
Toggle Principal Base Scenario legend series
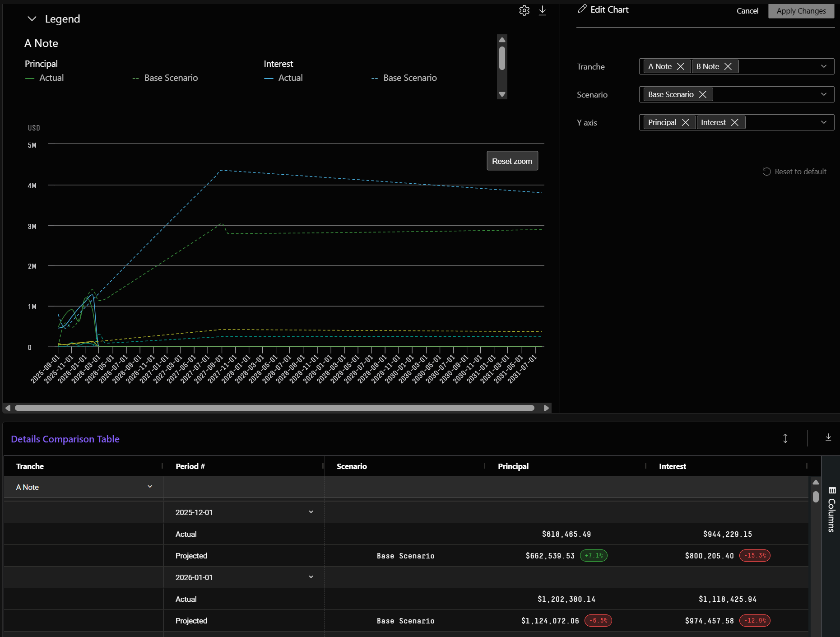[165, 78]
